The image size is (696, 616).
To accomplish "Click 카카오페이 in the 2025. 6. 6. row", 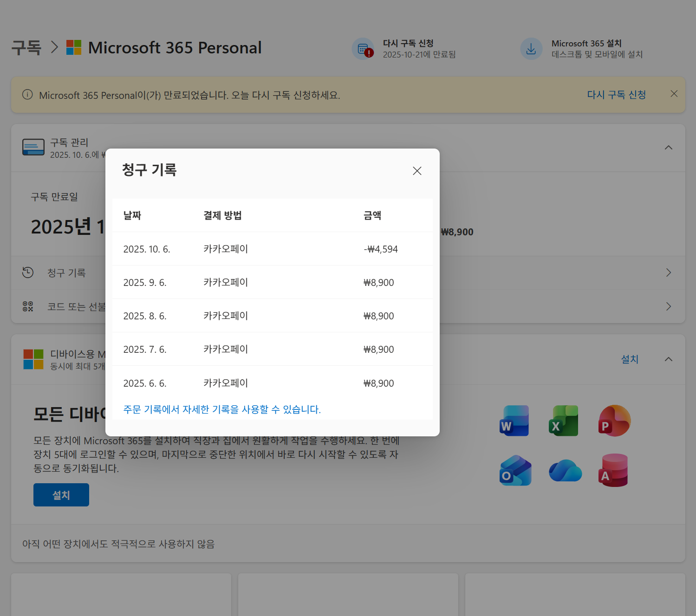I will coord(226,383).
